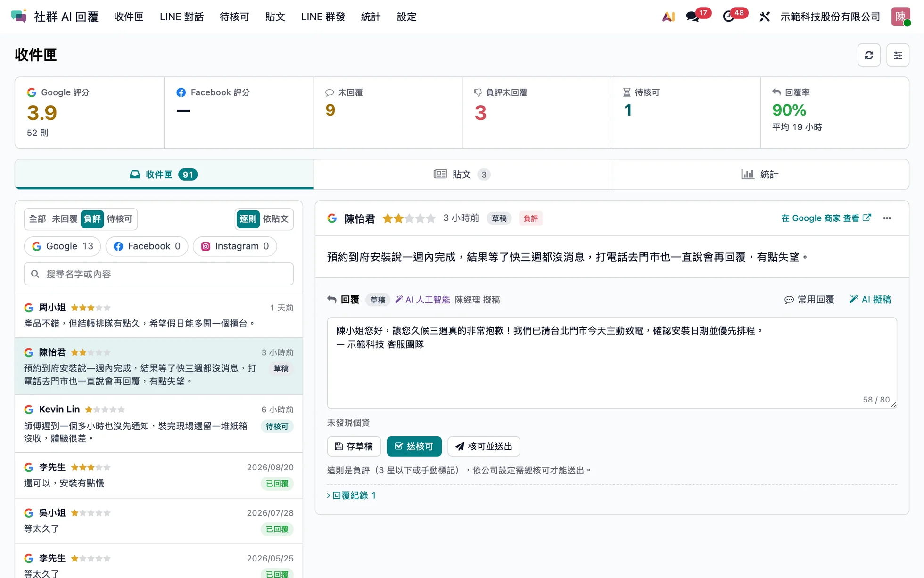This screenshot has width=924, height=578.
Task: Expand 回覆紀錄 1
Action: click(x=351, y=495)
